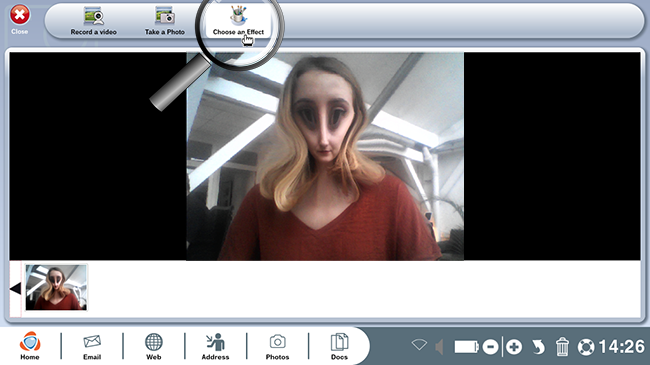Close the camera app with red X

coord(19,15)
